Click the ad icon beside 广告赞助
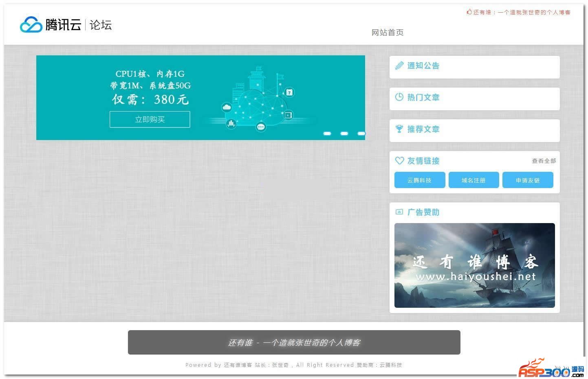Screen dimensions: 588x379 [399, 212]
